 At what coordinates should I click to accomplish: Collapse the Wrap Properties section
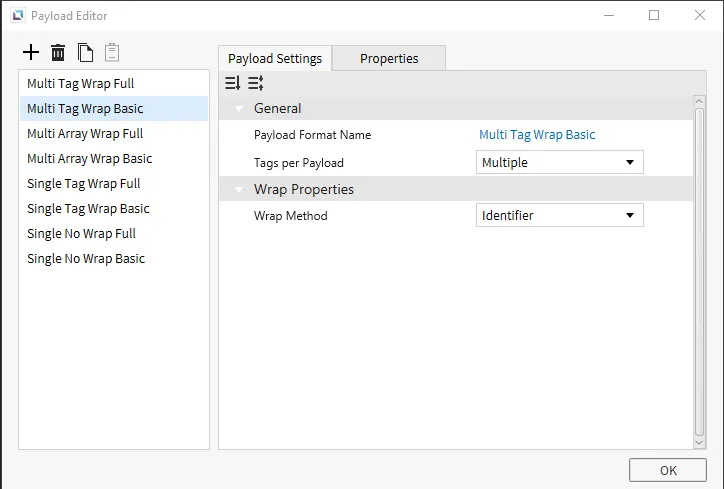[239, 189]
